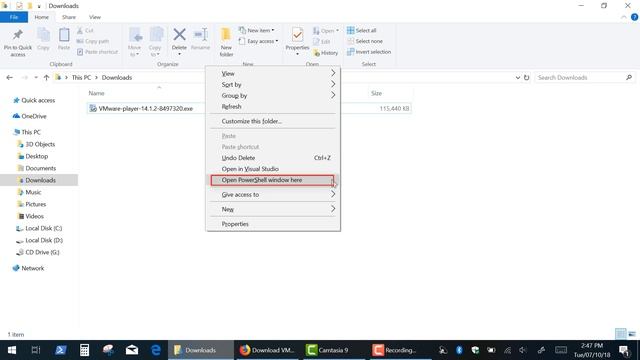Click the Search Downloads field

pyautogui.click(x=584, y=78)
